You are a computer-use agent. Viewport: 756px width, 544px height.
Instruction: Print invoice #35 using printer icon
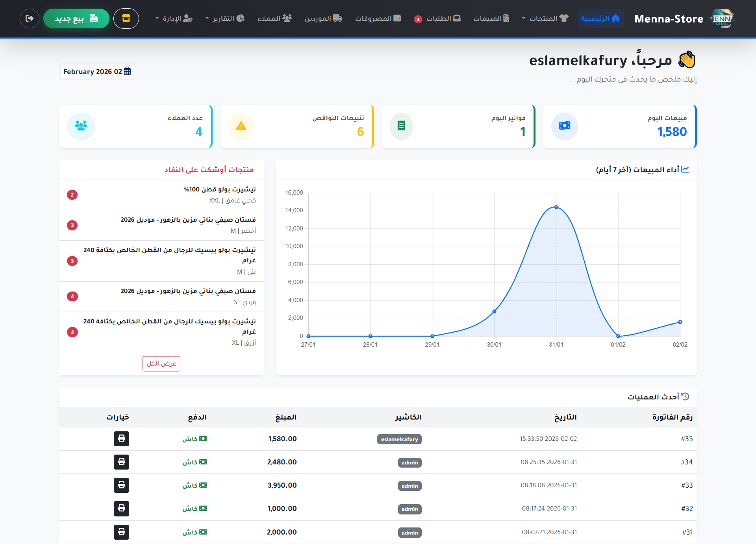121,438
